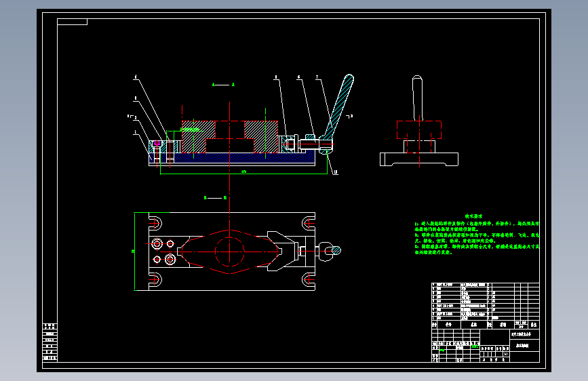Select the top-left U-slot in plan view
The height and width of the screenshot is (381, 588).
coord(155,223)
